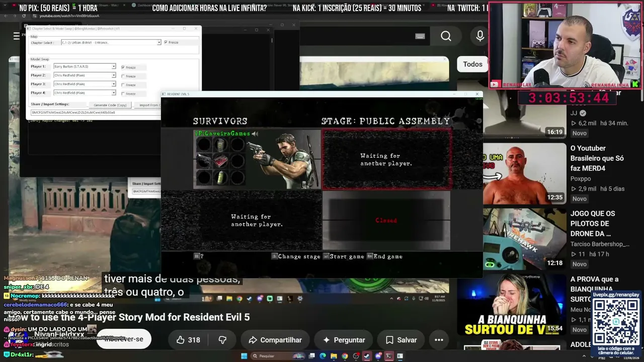Click End game in Resident Evil 5
Viewport: 644px width, 362px height.
pyautogui.click(x=384, y=256)
